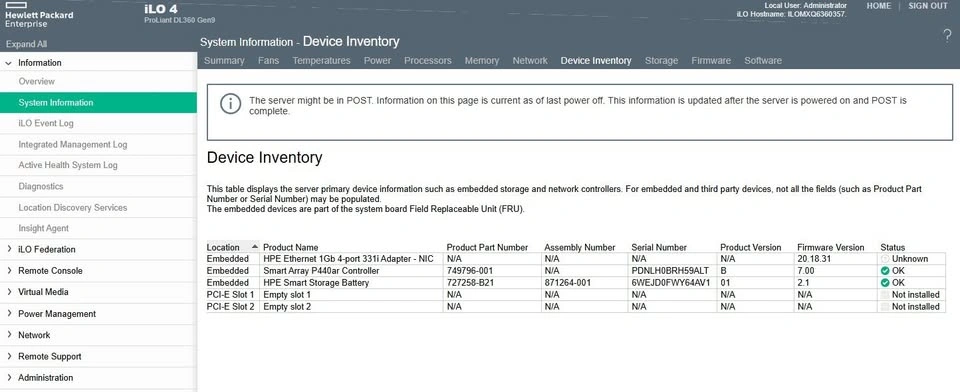This screenshot has height=392, width=960.
Task: Open Overview in sidebar
Action: [36, 81]
